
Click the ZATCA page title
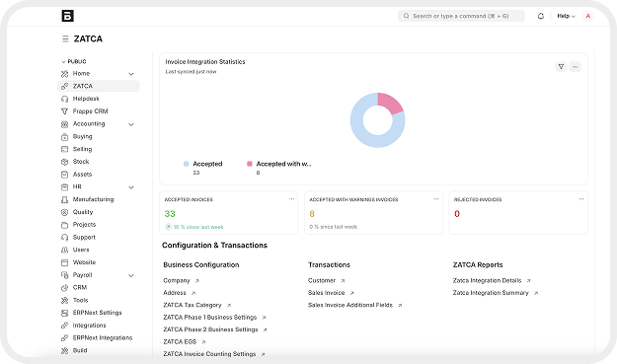(88, 38)
